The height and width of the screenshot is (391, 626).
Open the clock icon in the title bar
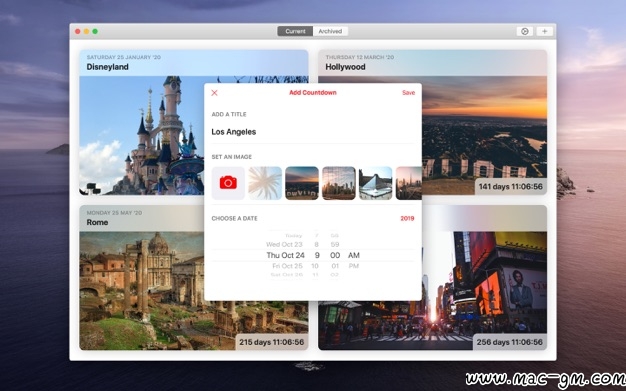click(x=525, y=31)
